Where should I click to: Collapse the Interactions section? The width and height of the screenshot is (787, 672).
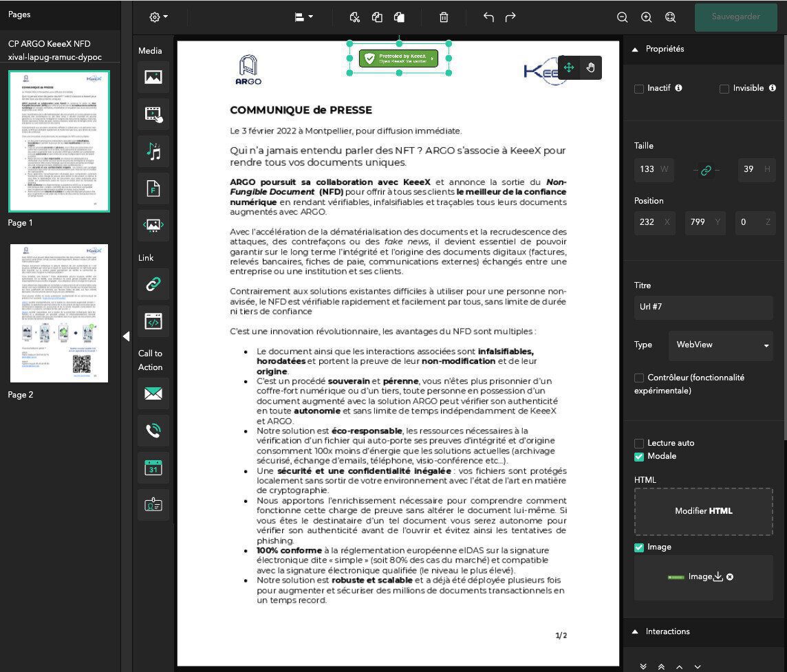click(635, 632)
